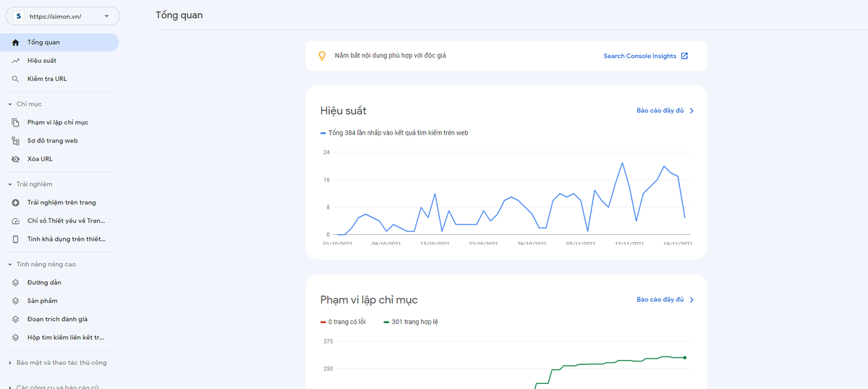
Task: Open Tính khả dụng trên thiết bị
Action: [59, 239]
